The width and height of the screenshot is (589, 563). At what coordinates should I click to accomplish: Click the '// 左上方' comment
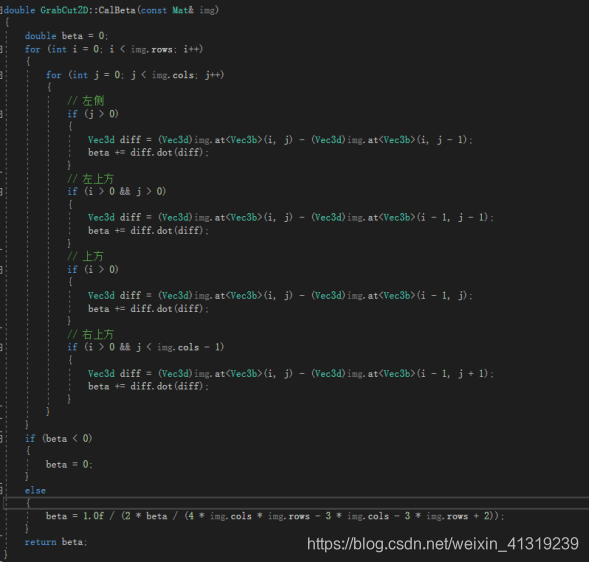[x=90, y=179]
